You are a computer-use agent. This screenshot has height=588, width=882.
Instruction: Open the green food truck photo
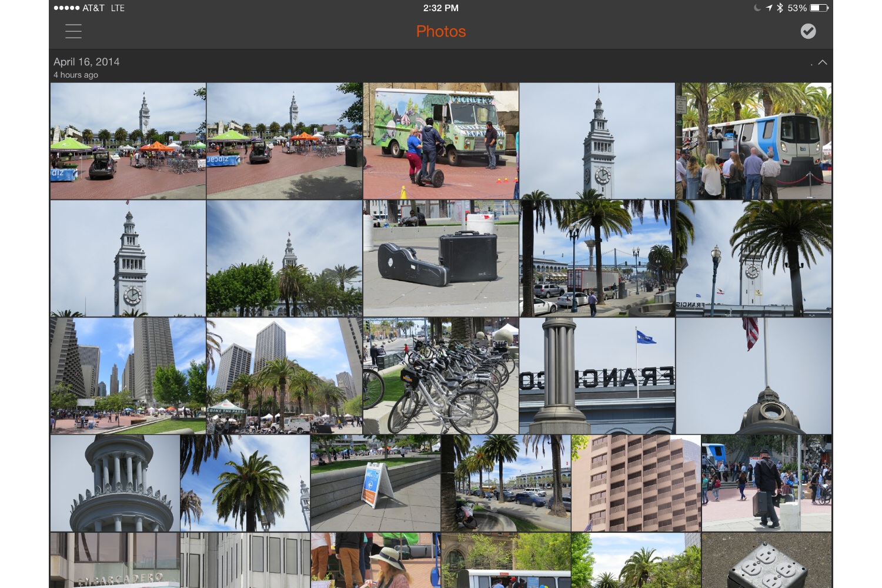[x=441, y=141]
